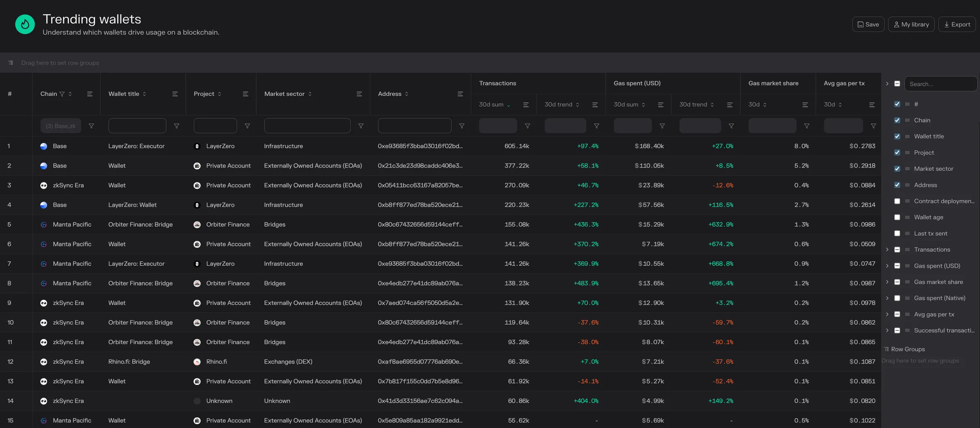
Task: Uncheck the Market sector column checkbox
Action: (897, 169)
